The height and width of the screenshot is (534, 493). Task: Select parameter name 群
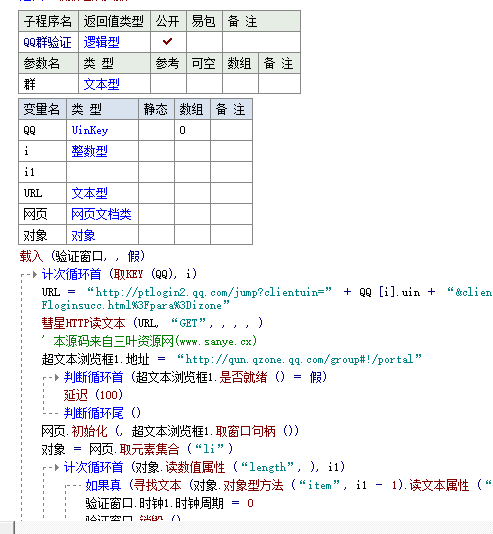point(29,84)
